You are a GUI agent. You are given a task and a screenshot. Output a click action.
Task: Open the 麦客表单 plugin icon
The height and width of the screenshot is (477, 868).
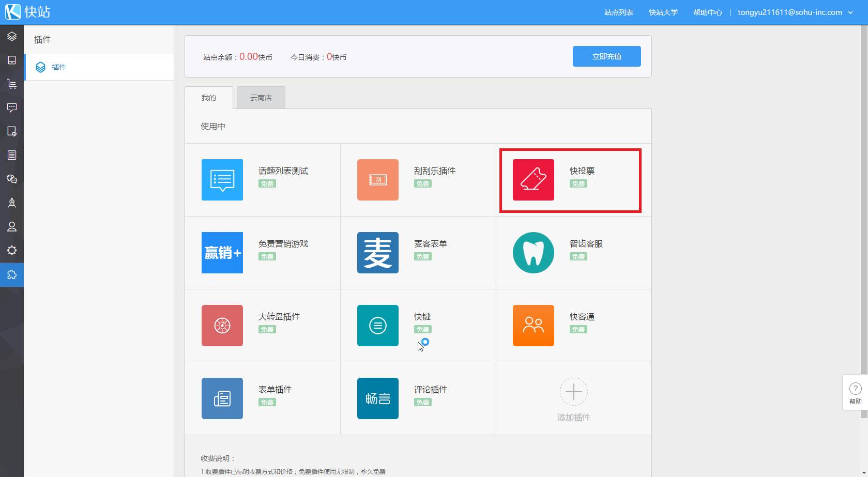pos(378,253)
